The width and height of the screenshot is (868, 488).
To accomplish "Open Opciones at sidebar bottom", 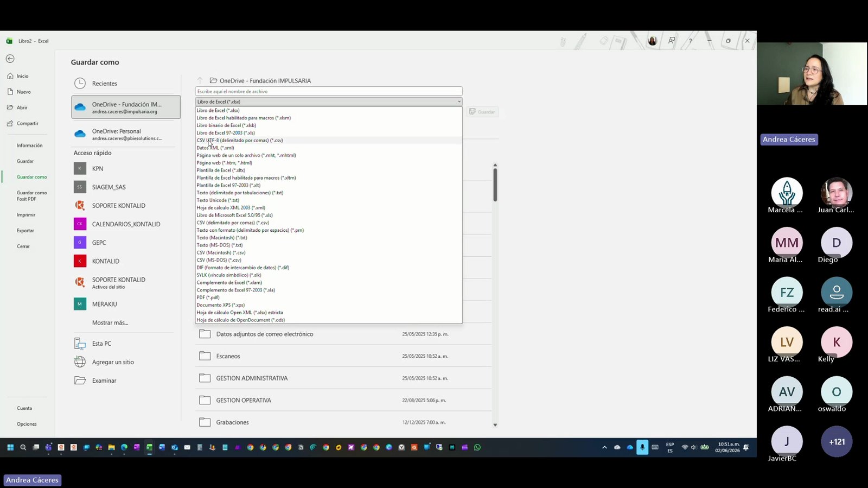I will click(x=27, y=424).
